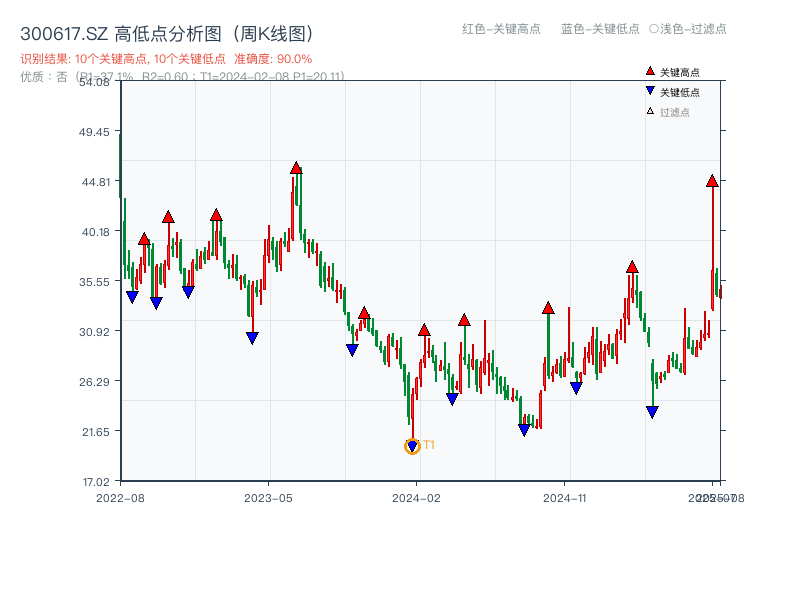This screenshot has height=600, width=800.
Task: Click the 26.29 y-axis label
Action: pyautogui.click(x=94, y=382)
